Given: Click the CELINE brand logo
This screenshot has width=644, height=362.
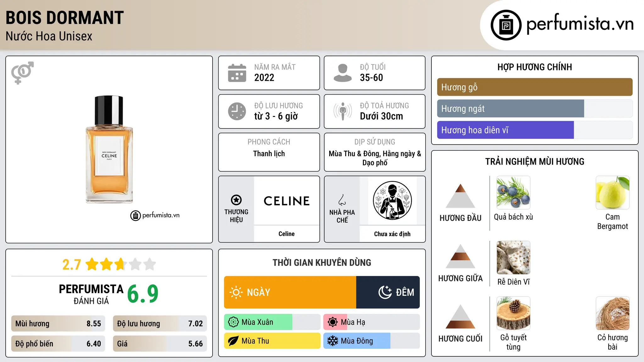Looking at the screenshot, I should click(286, 201).
